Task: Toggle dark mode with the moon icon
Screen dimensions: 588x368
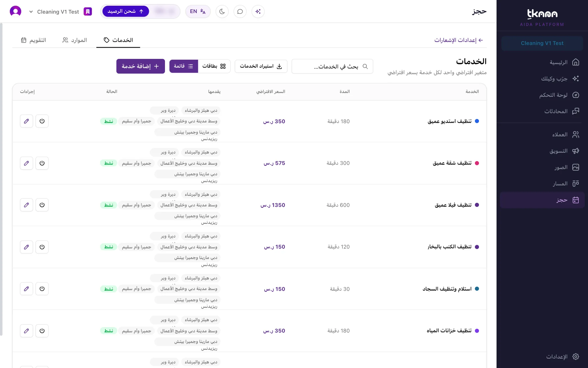Action: [222, 11]
